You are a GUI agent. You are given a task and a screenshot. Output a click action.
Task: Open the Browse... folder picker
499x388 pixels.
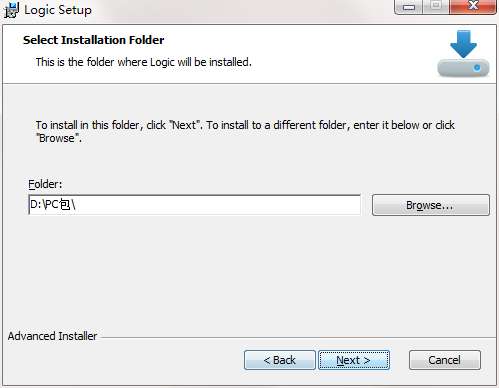[431, 205]
